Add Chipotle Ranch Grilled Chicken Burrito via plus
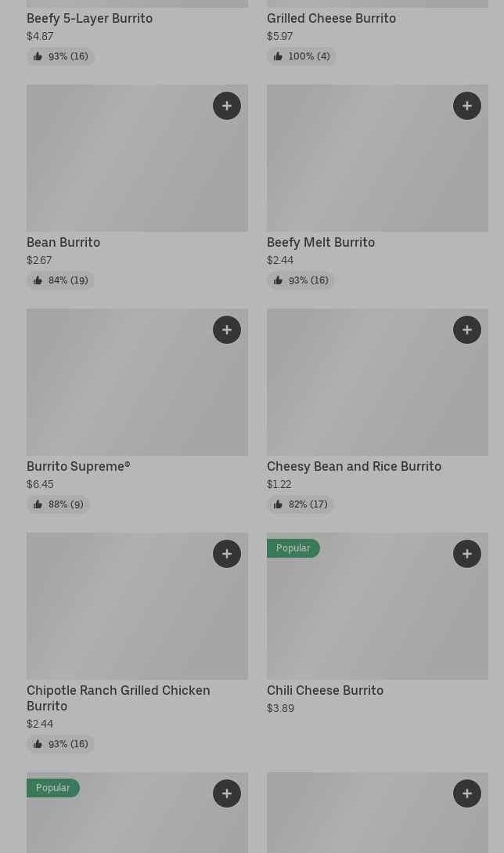This screenshot has height=853, width=504. (227, 554)
